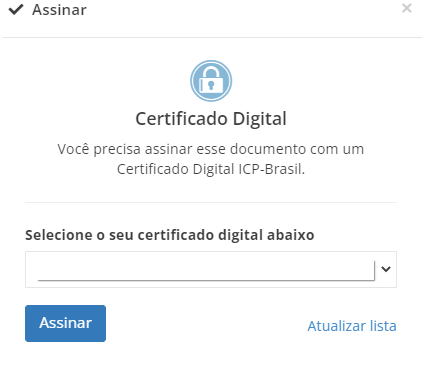Click the "Certificado Digital ICP-Brasil." text line

point(211,169)
